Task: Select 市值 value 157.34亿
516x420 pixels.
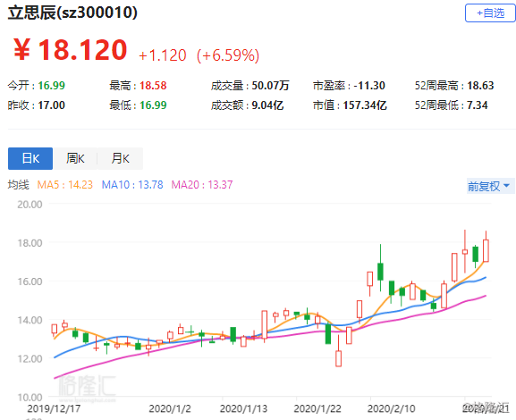Action: pos(365,105)
